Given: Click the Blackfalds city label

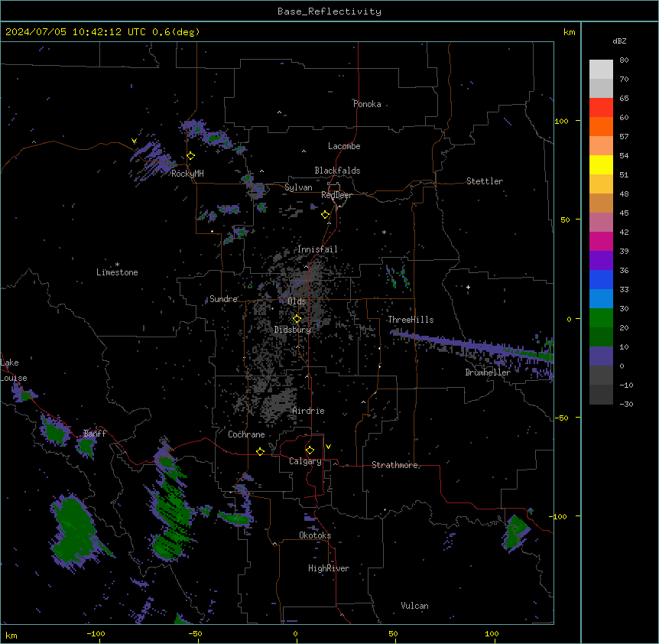Looking at the screenshot, I should 337,171.
